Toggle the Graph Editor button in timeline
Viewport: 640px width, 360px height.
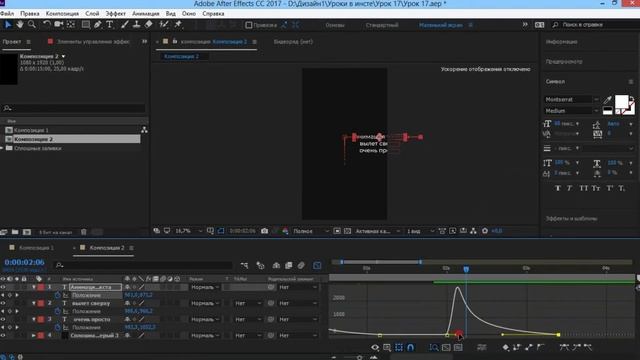click(x=317, y=265)
